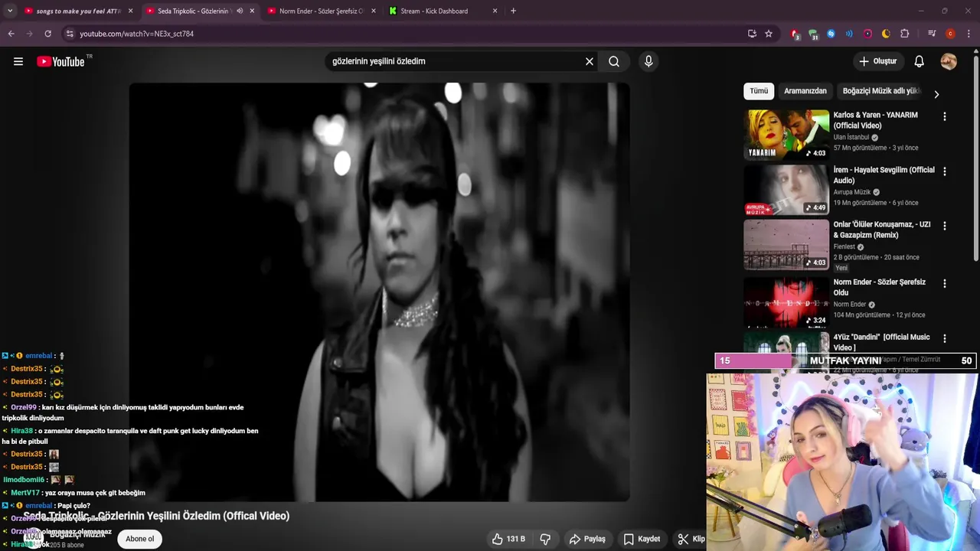Reload the current page
This screenshot has height=551, width=980.
click(47, 34)
